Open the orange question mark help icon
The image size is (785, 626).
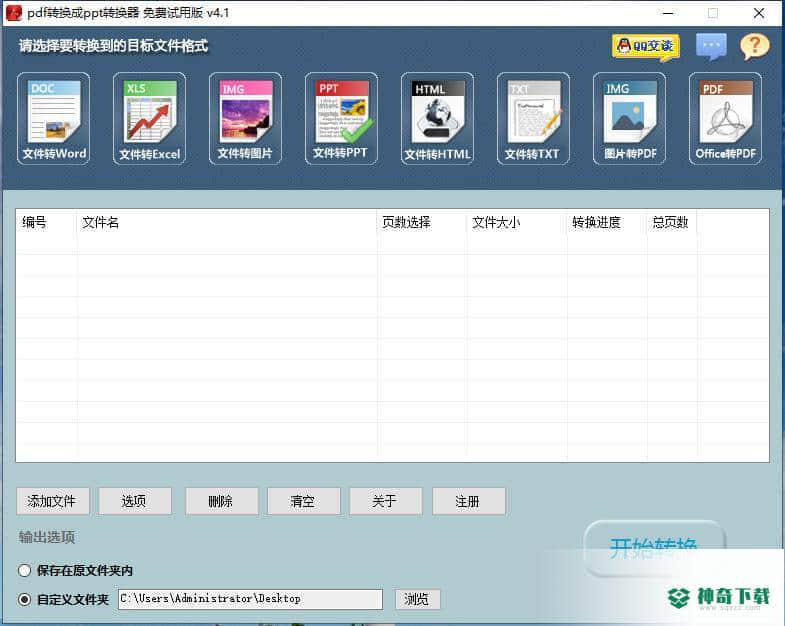click(x=754, y=47)
